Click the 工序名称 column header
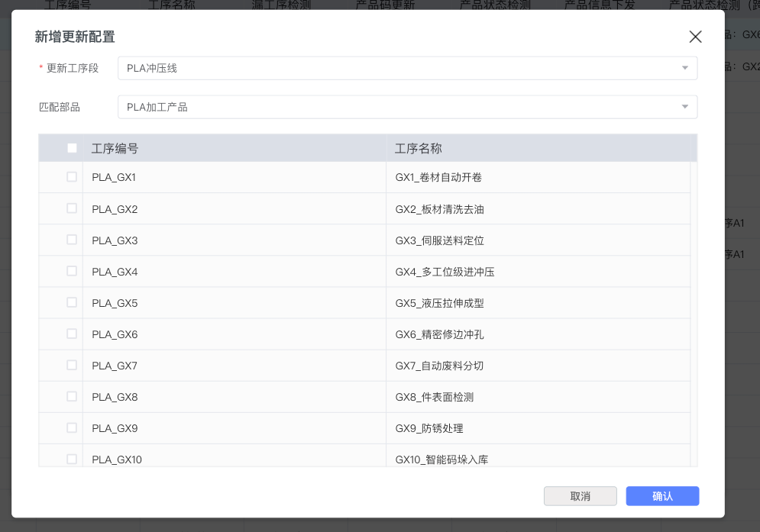 pyautogui.click(x=418, y=149)
